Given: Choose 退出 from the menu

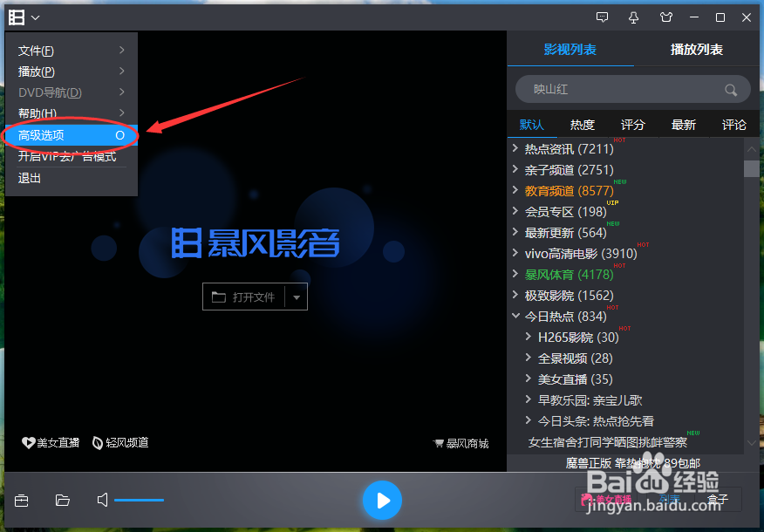Looking at the screenshot, I should 72,178.
